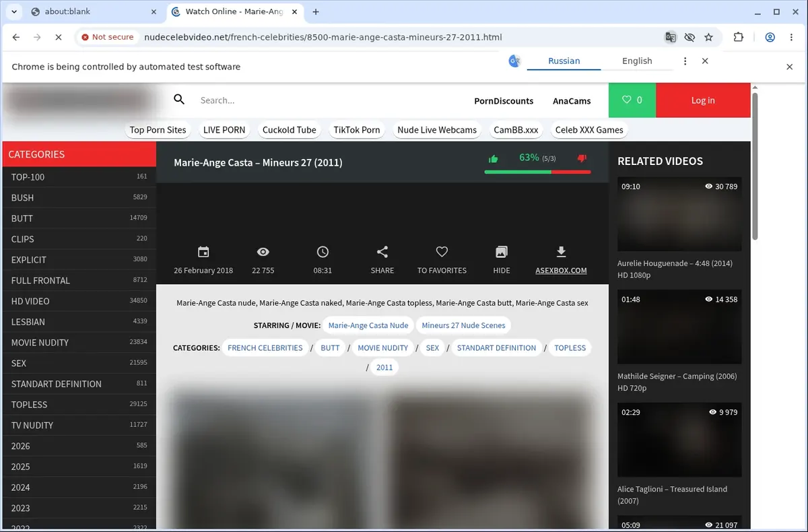Screen dimensions: 808x532
Task: Click the ASEXBOX.COM download icon
Action: [x=561, y=252]
